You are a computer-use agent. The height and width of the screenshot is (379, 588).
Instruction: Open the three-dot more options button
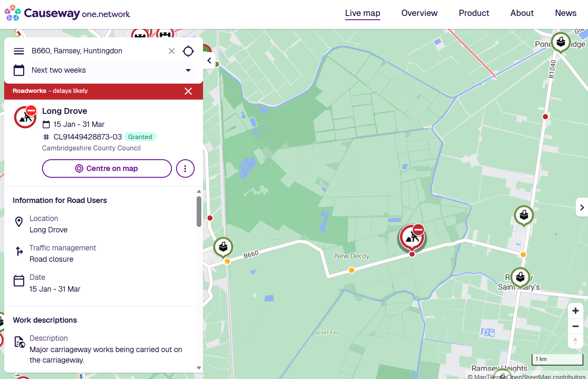tap(185, 168)
